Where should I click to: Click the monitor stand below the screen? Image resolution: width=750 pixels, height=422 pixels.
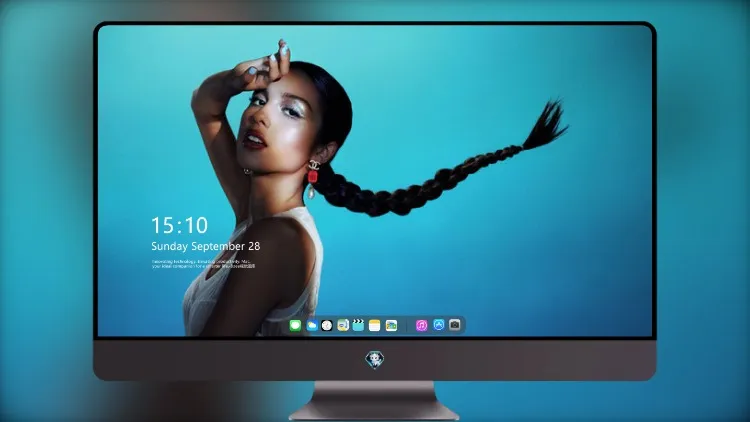(x=375, y=401)
